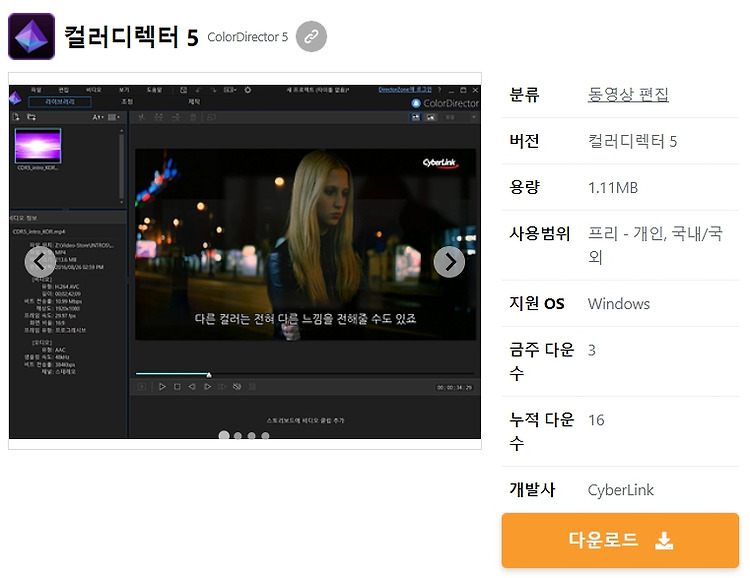Click the cumulative download count 16

tap(596, 420)
